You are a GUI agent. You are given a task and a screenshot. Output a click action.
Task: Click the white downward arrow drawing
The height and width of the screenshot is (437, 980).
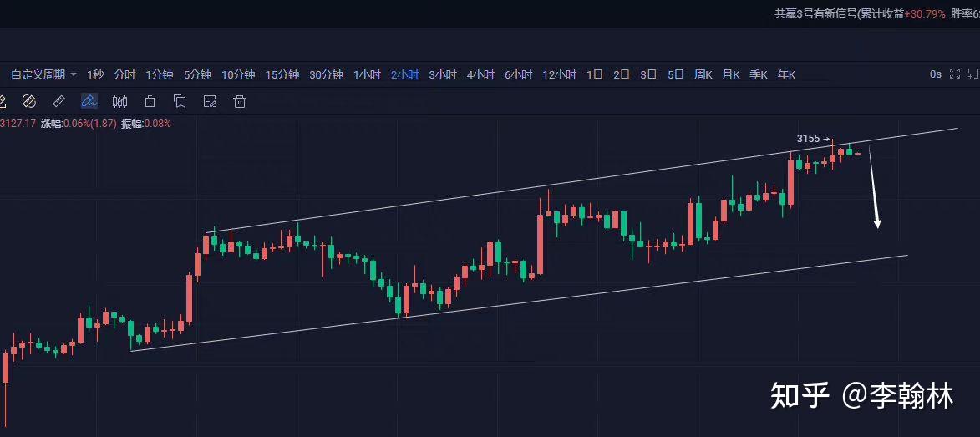874,188
